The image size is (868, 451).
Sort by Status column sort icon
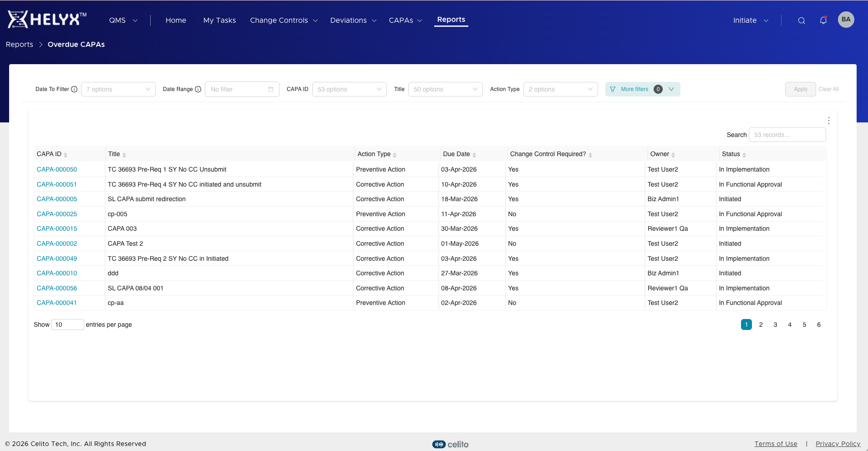point(744,155)
